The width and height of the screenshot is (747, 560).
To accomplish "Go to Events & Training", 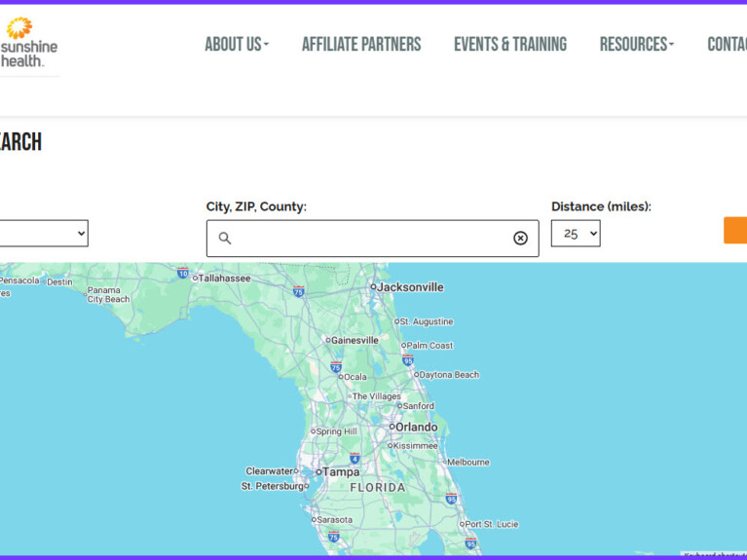I will (x=510, y=44).
